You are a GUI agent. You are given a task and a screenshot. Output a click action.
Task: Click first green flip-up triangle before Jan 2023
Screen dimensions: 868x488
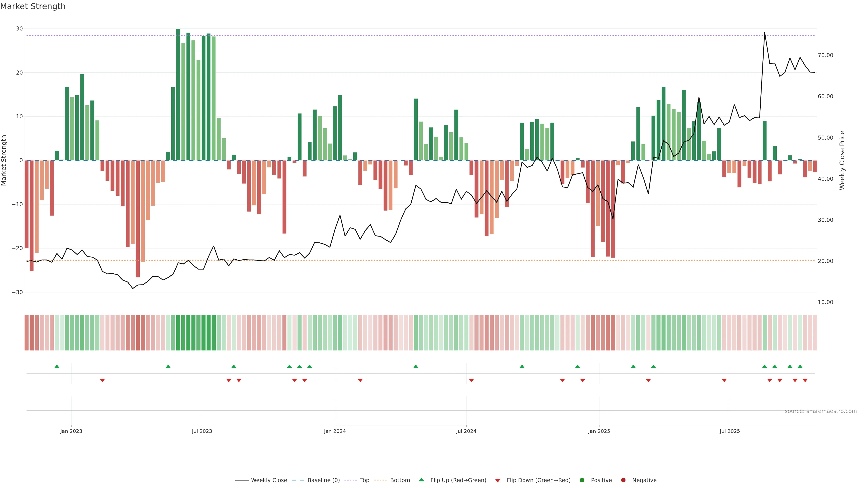tap(57, 366)
